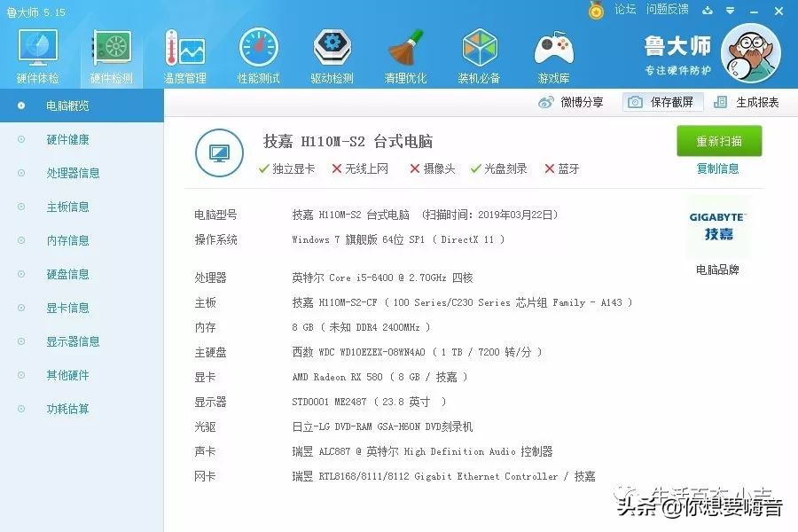Click the gold medal reward icon
798x532 pixels.
[x=595, y=10]
